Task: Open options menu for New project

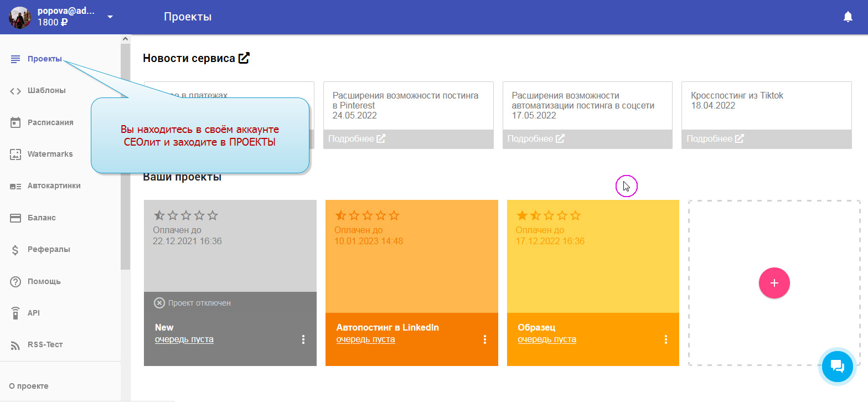Action: 303,339
